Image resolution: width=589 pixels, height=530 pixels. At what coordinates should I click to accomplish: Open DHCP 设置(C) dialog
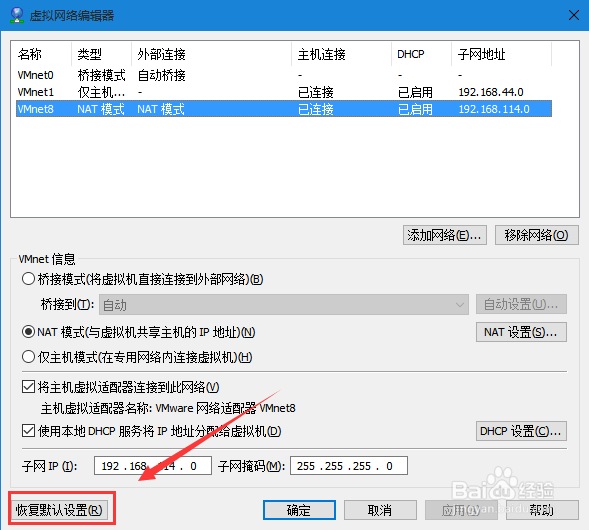(x=521, y=431)
